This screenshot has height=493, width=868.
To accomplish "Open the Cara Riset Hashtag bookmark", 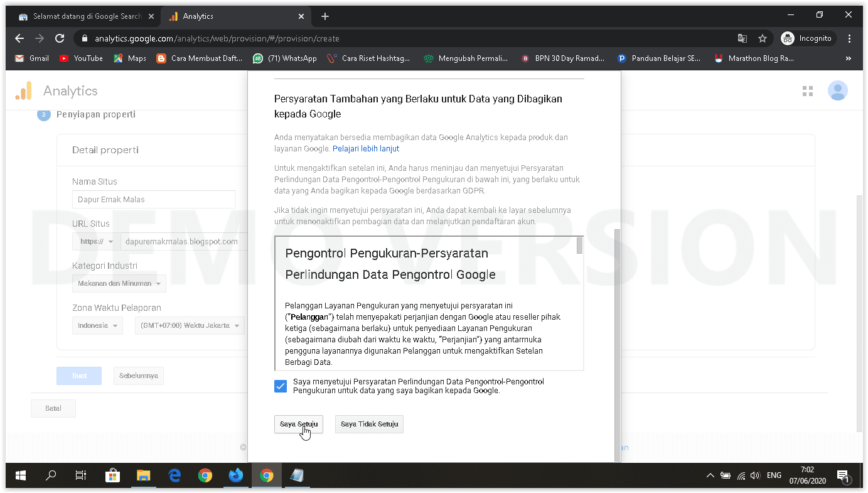I will 369,58.
